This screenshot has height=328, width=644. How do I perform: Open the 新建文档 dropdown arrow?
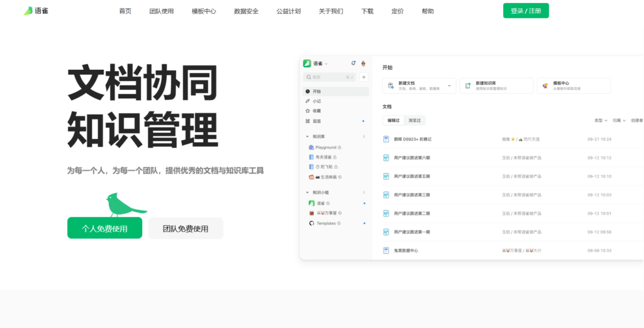coord(449,86)
